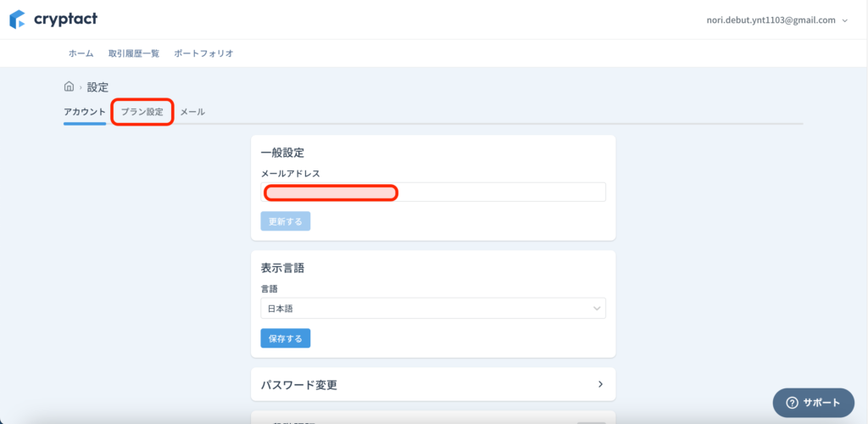Click the account email in the header
Image resolution: width=868 pixels, height=424 pixels.
[771, 20]
